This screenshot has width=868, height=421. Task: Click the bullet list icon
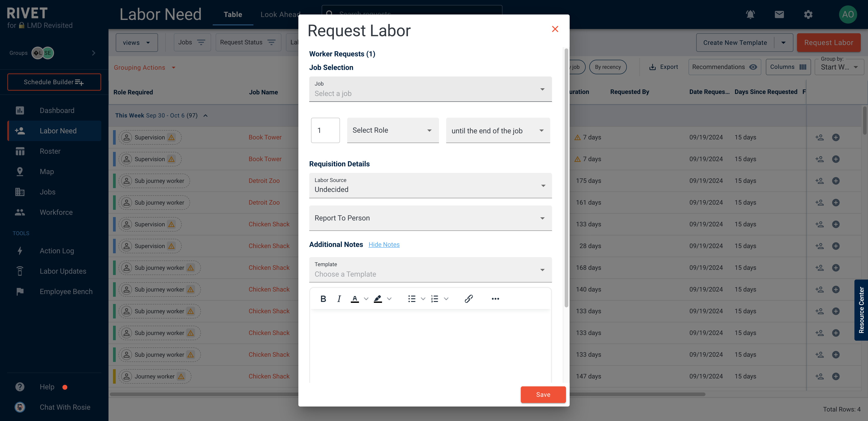412,298
